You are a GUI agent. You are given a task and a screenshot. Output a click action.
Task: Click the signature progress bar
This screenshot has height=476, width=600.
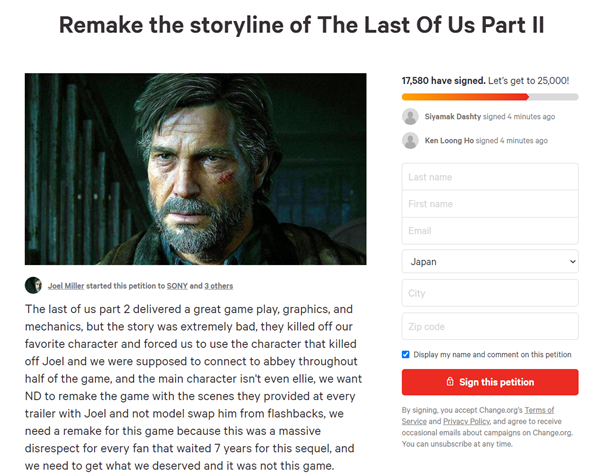490,97
